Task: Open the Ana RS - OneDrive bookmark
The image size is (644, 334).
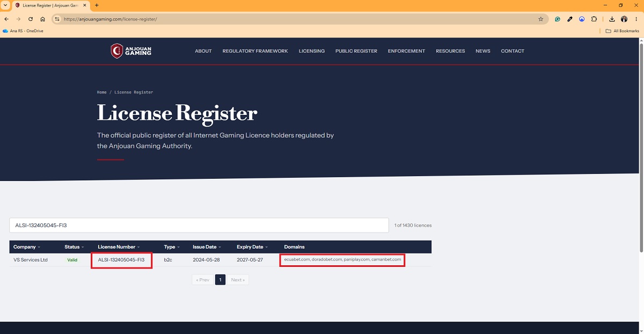Action: click(23, 31)
